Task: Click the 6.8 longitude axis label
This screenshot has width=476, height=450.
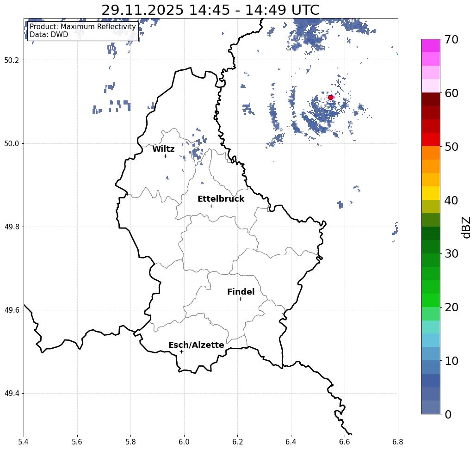Action: click(398, 442)
